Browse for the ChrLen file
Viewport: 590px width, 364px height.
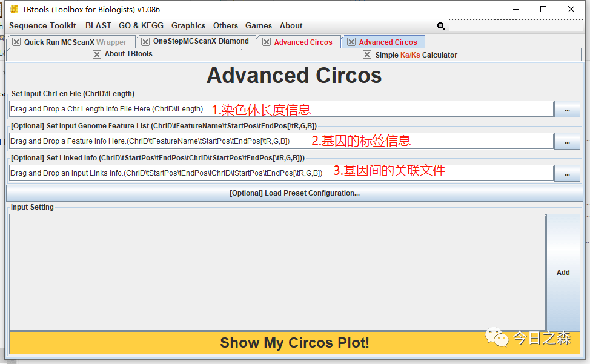coord(567,110)
